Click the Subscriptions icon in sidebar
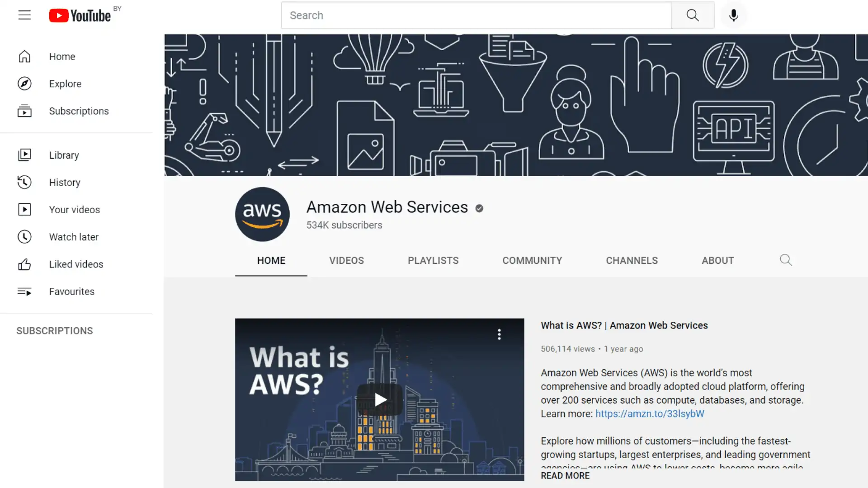 pyautogui.click(x=24, y=111)
